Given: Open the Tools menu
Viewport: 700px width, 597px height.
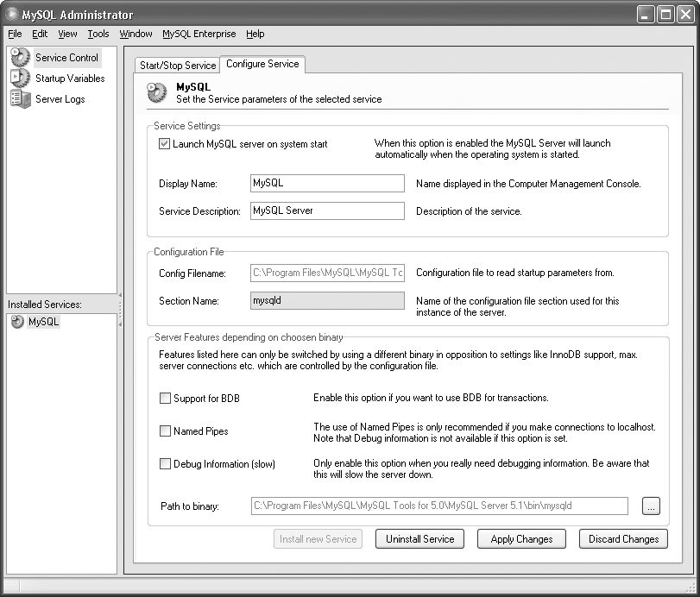Looking at the screenshot, I should coord(98,35).
